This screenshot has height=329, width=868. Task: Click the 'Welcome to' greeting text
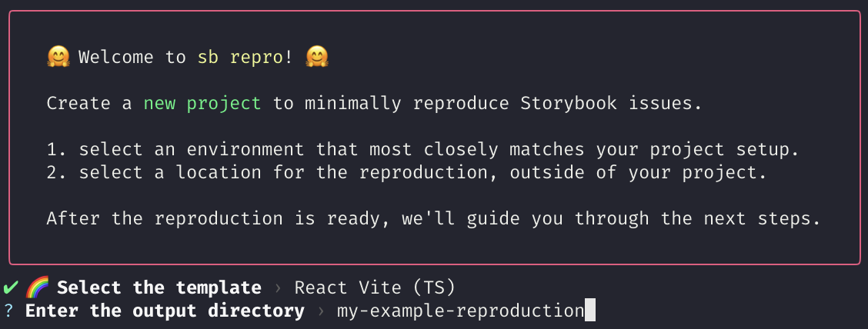(132, 57)
